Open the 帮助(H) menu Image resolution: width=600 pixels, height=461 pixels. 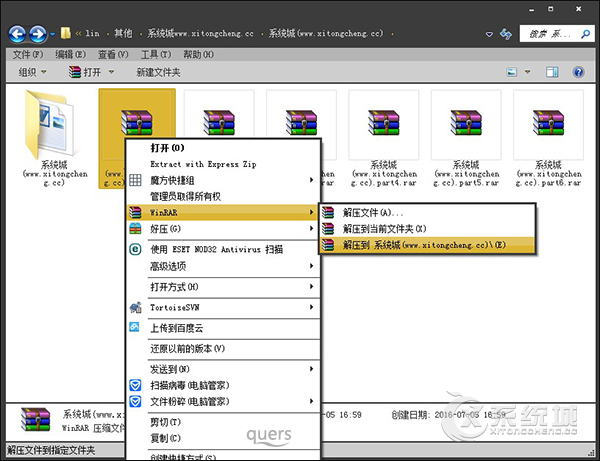[x=198, y=54]
